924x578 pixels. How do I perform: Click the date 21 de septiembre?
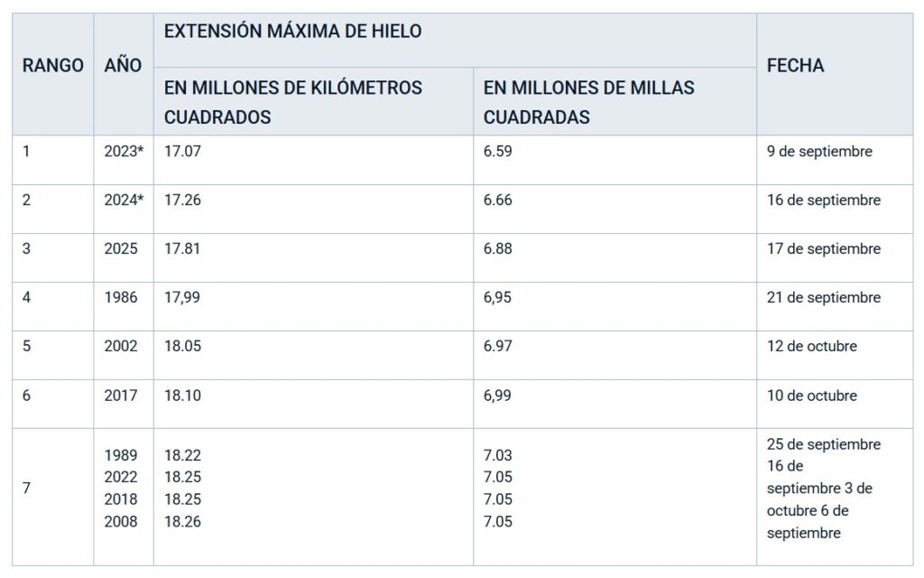pyautogui.click(x=824, y=297)
